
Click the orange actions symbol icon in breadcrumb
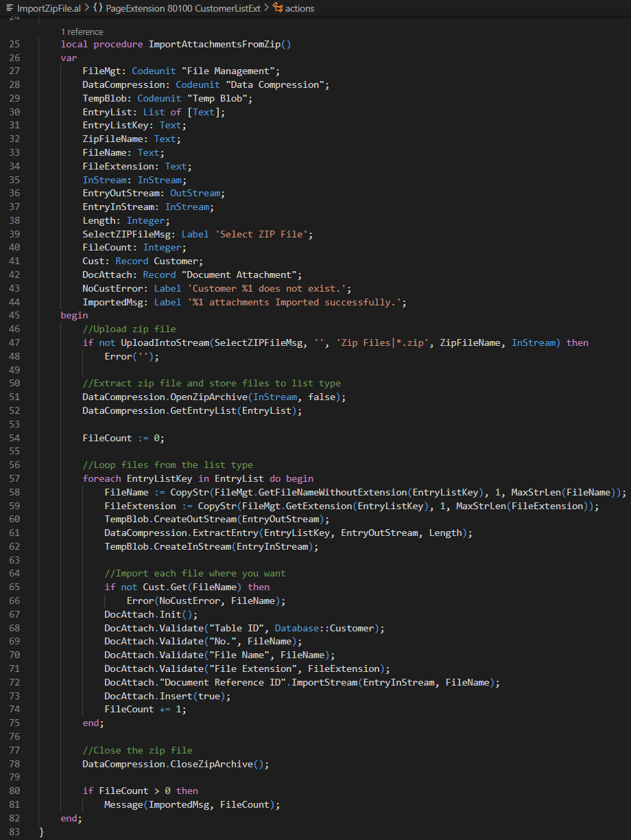(278, 8)
